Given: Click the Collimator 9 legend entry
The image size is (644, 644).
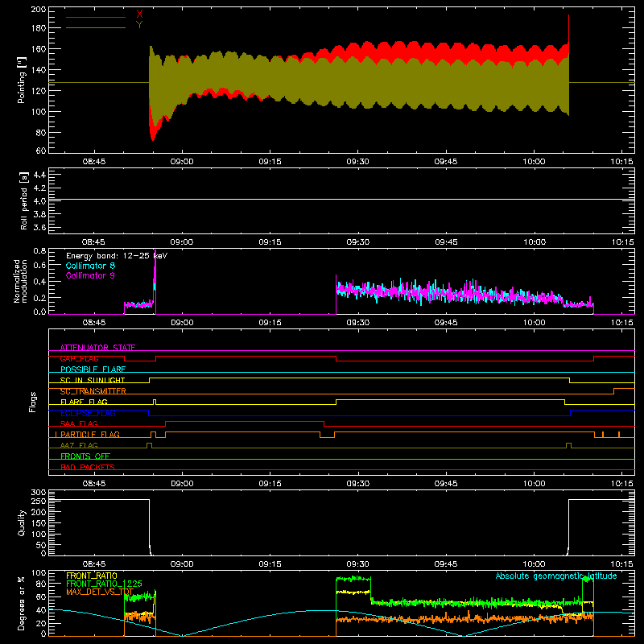Looking at the screenshot, I should [90, 275].
